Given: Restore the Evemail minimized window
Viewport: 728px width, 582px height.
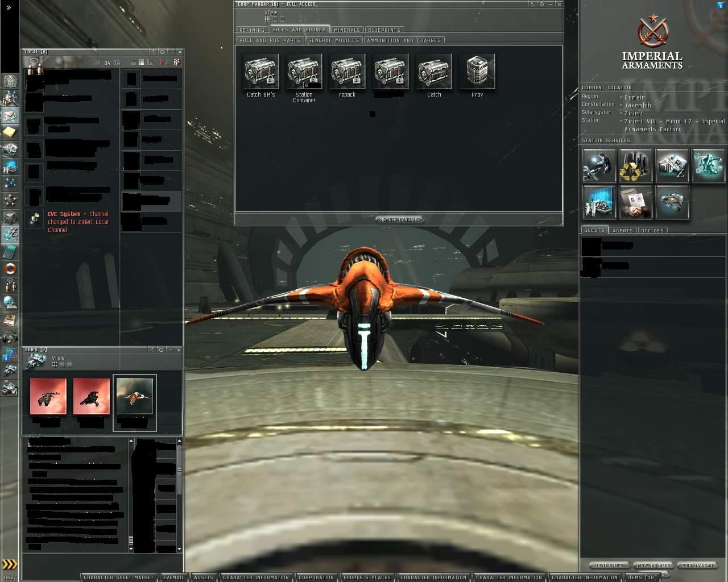Looking at the screenshot, I should point(173,577).
